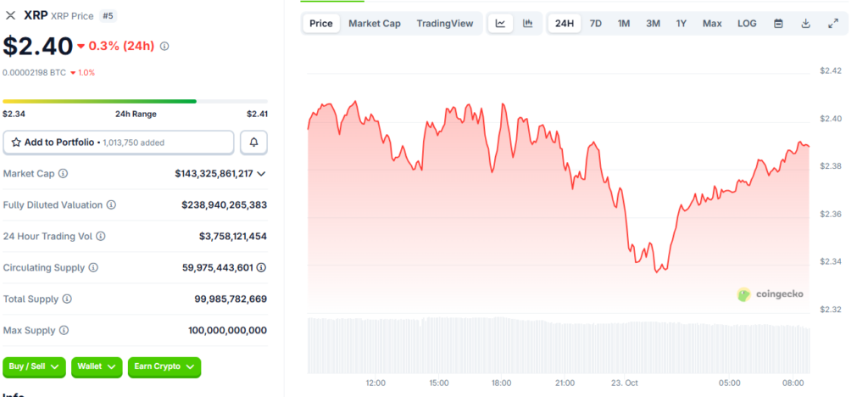Click Add to Portfolio button
The width and height of the screenshot is (868, 397).
(x=118, y=143)
